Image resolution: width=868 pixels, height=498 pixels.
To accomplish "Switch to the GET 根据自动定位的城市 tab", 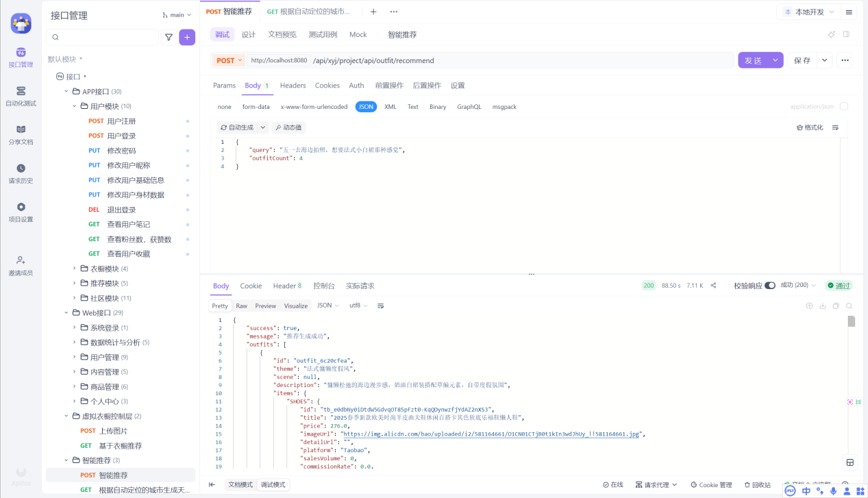I will pyautogui.click(x=308, y=12).
